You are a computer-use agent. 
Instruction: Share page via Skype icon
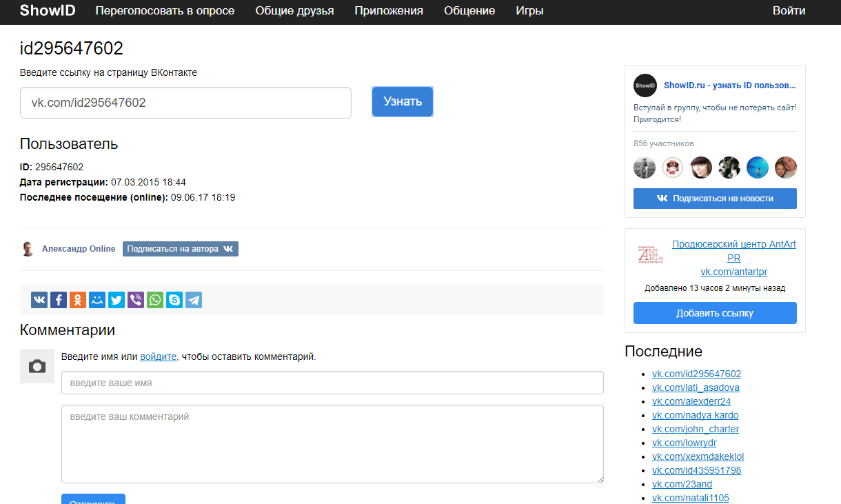174,300
